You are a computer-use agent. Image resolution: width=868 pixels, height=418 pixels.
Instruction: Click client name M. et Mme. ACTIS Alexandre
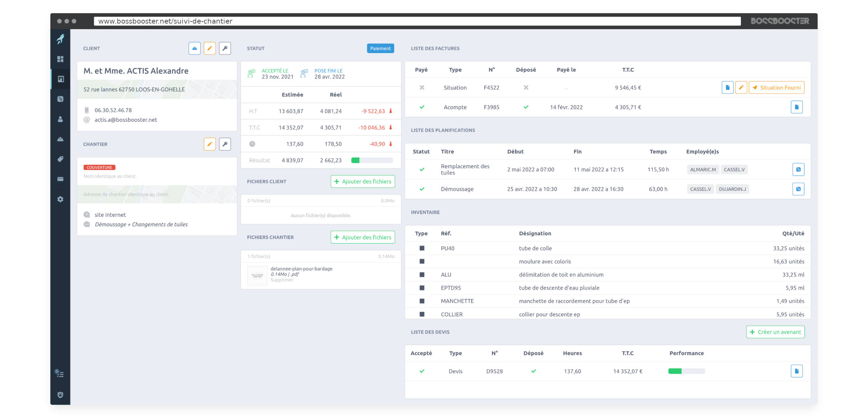[x=136, y=71]
